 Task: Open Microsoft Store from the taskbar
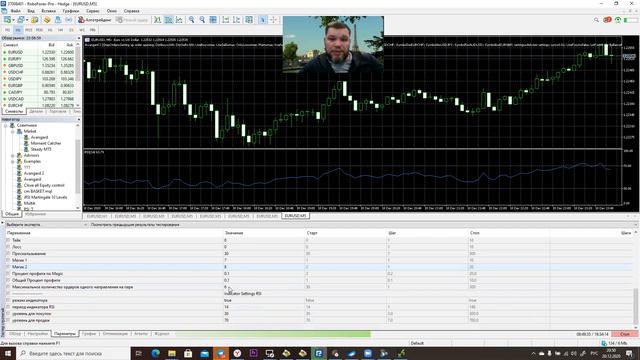click(x=188, y=353)
